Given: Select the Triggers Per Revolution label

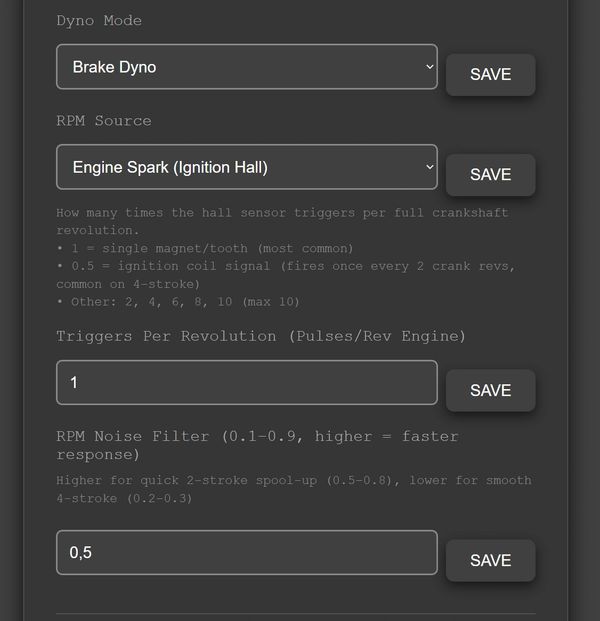Looking at the screenshot, I should [261, 336].
